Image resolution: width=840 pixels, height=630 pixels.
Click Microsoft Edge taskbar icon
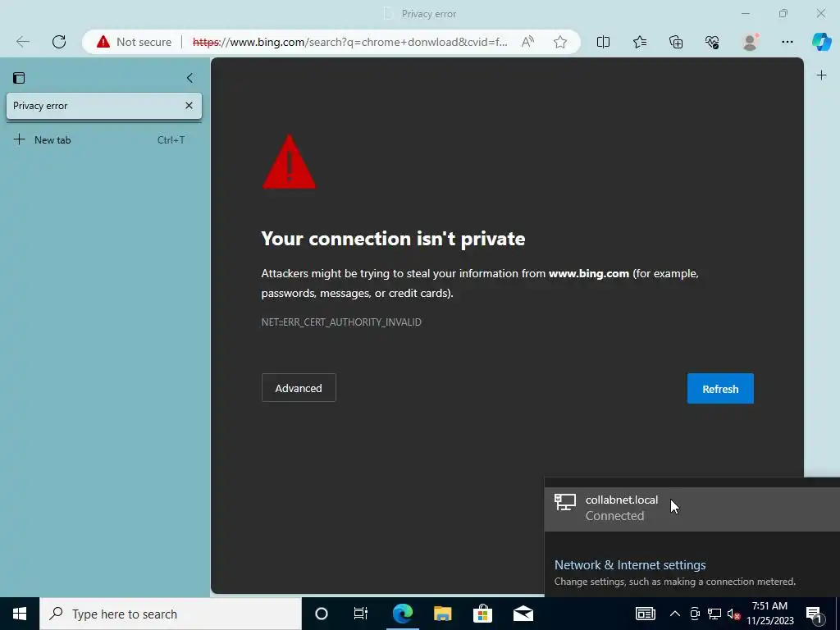click(402, 614)
